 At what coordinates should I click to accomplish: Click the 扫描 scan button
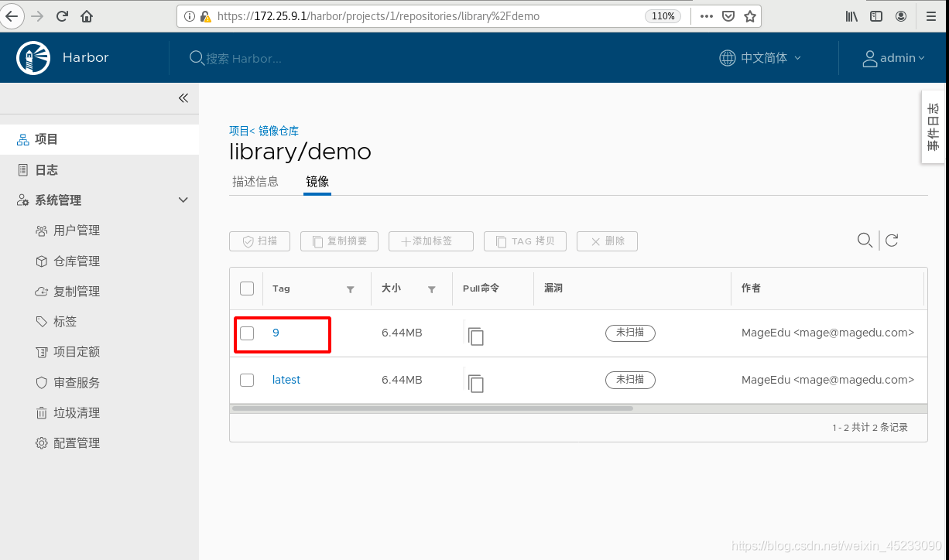point(259,241)
